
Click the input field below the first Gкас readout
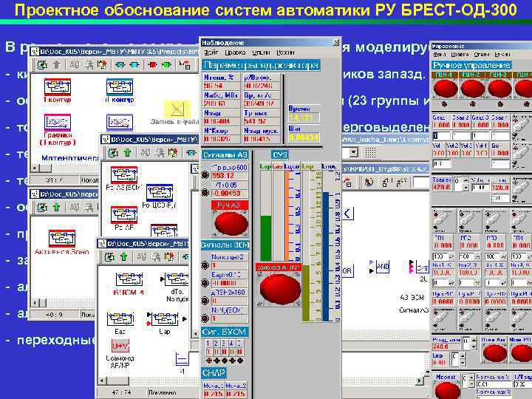click(440, 137)
